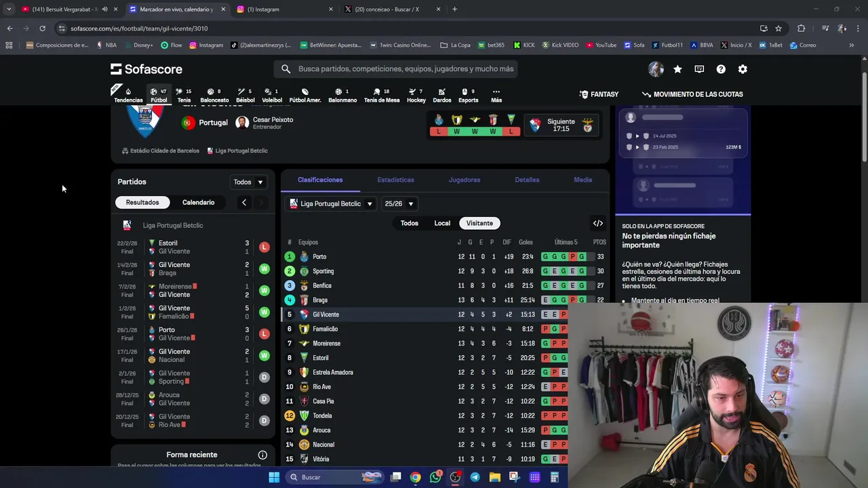This screenshot has height=488, width=868.
Task: Select the Resultados toggle
Action: 142,202
